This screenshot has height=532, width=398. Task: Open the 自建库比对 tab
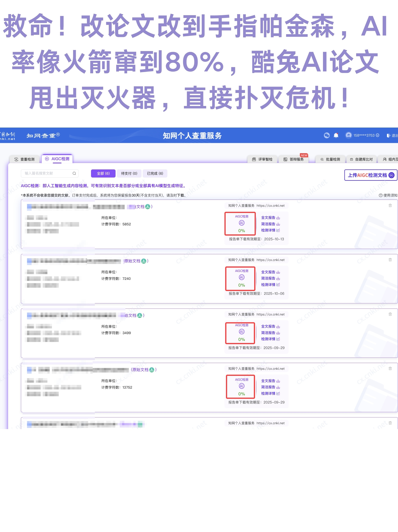point(361,159)
